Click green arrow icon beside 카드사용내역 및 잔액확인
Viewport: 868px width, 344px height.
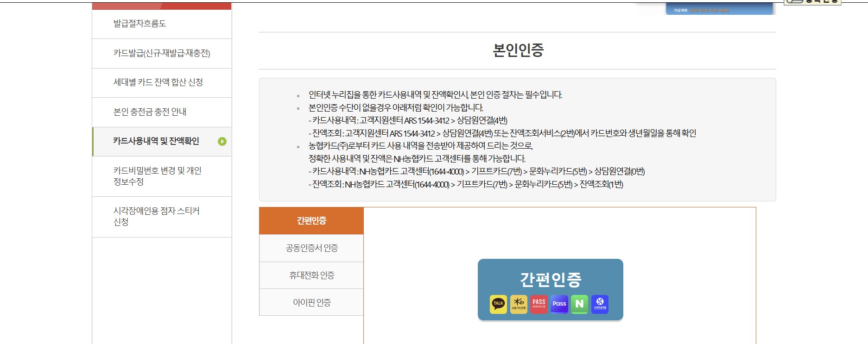pos(222,141)
